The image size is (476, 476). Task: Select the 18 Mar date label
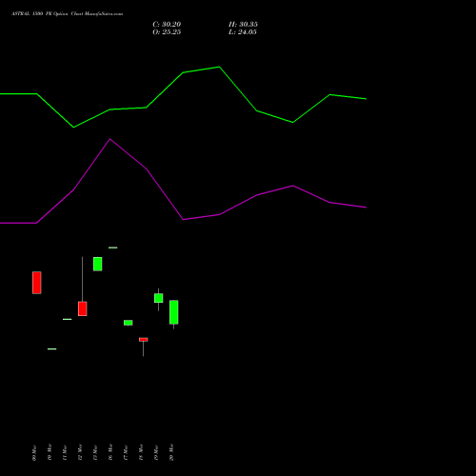[x=141, y=453]
